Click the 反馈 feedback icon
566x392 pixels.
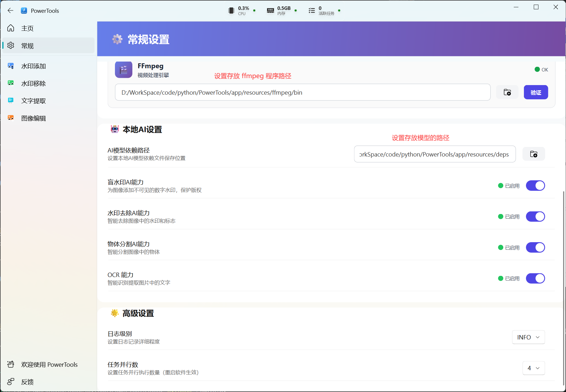(x=11, y=382)
